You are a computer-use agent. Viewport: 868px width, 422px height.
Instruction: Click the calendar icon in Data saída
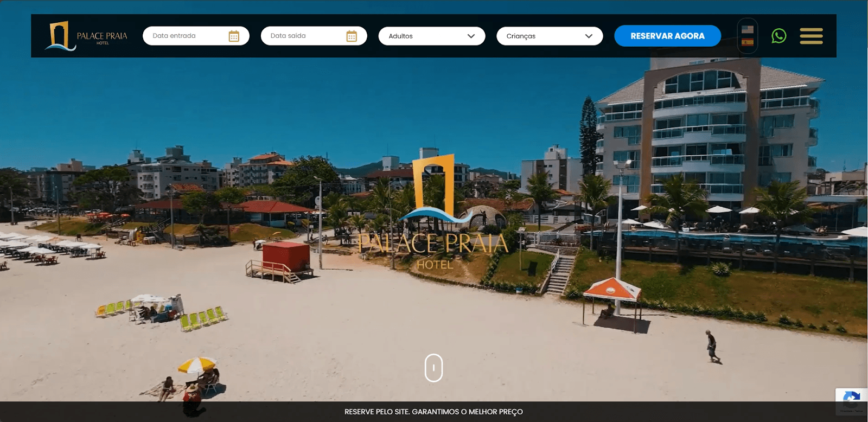pyautogui.click(x=352, y=36)
